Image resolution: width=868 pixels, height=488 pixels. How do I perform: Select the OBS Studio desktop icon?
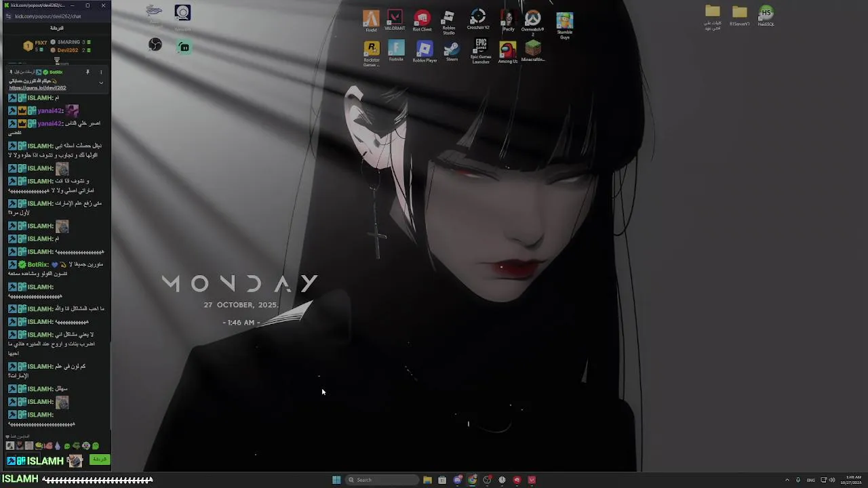155,45
